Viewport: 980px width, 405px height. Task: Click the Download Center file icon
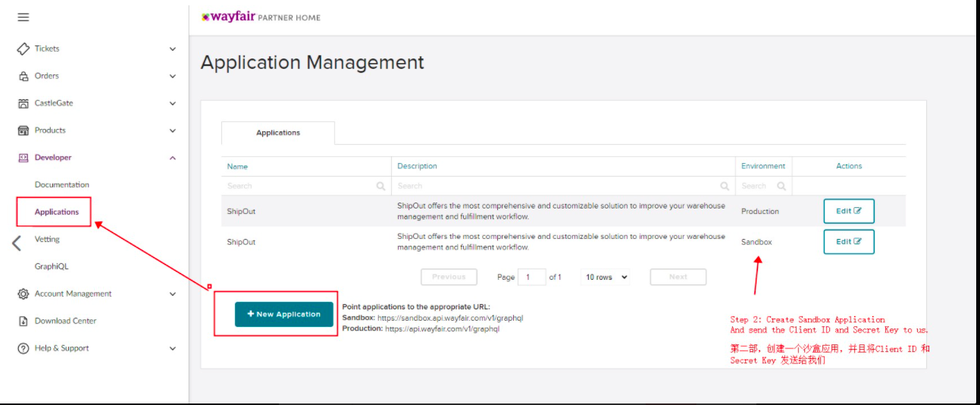[23, 321]
